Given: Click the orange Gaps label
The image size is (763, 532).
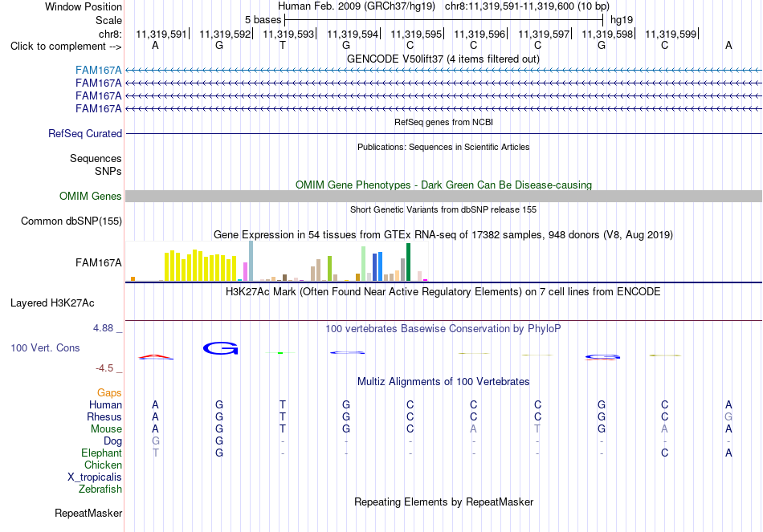Looking at the screenshot, I should pyautogui.click(x=109, y=392).
